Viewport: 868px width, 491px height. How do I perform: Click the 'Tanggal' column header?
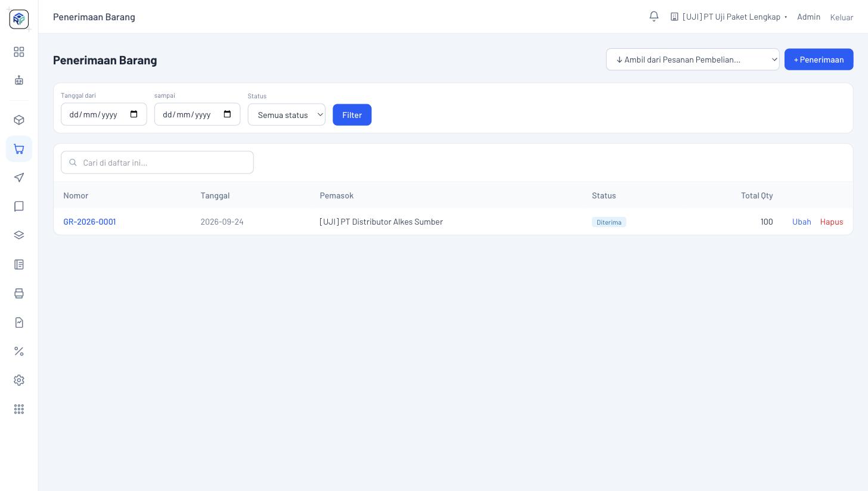click(x=215, y=195)
